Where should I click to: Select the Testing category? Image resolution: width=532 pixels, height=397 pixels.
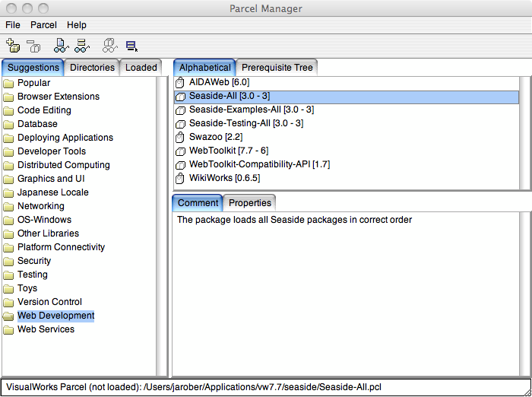(x=33, y=275)
